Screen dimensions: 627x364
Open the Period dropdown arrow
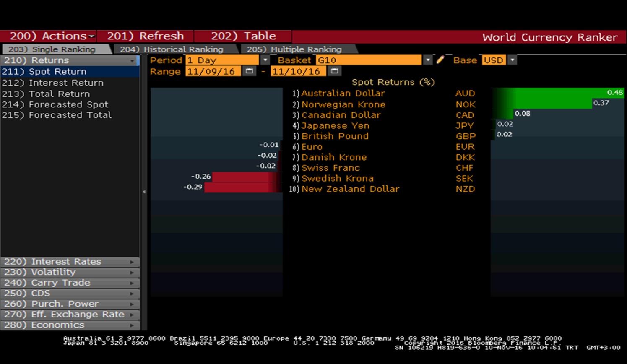click(265, 60)
